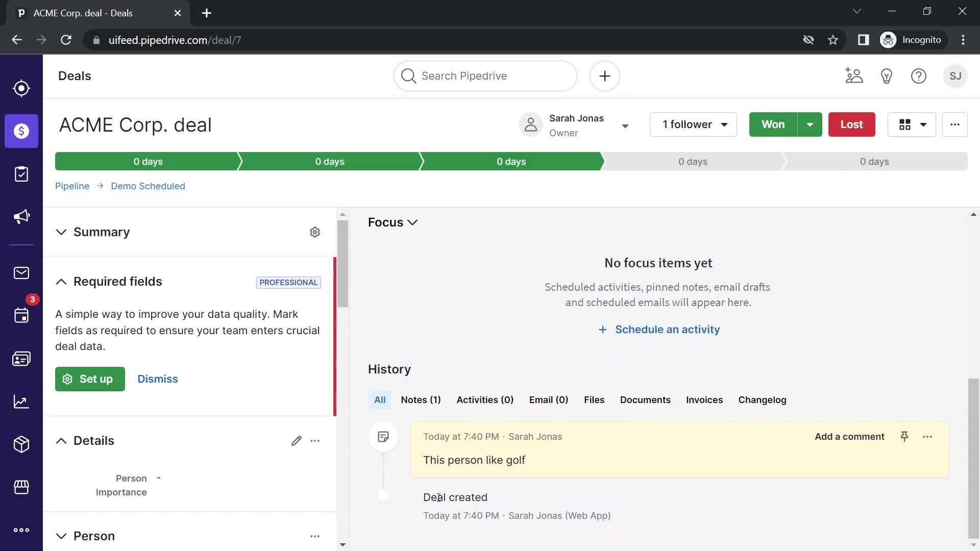Open the golf note more options
The image size is (980, 551).
pos(927,437)
